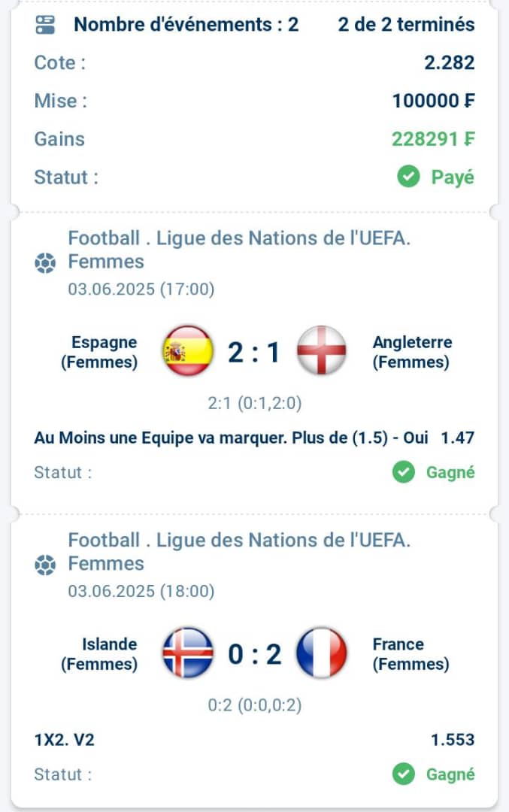Image resolution: width=509 pixels, height=812 pixels.
Task: Click the France flag icon
Action: pyautogui.click(x=321, y=653)
